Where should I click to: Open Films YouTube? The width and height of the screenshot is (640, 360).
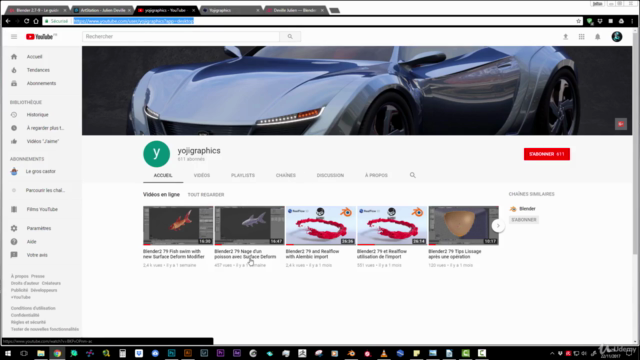(x=41, y=209)
